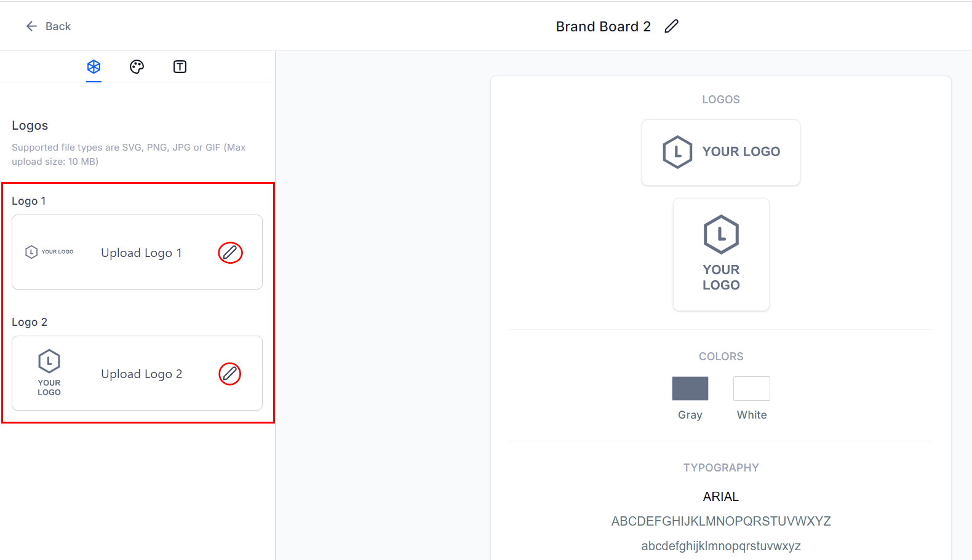972x560 pixels.
Task: Click the stacked YOUR LOGO preview card
Action: (720, 254)
